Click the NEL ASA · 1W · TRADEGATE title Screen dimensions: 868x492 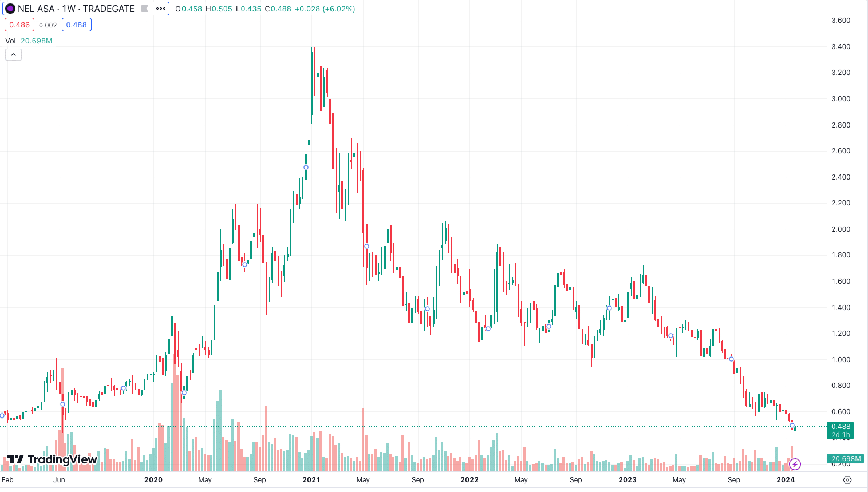(76, 9)
